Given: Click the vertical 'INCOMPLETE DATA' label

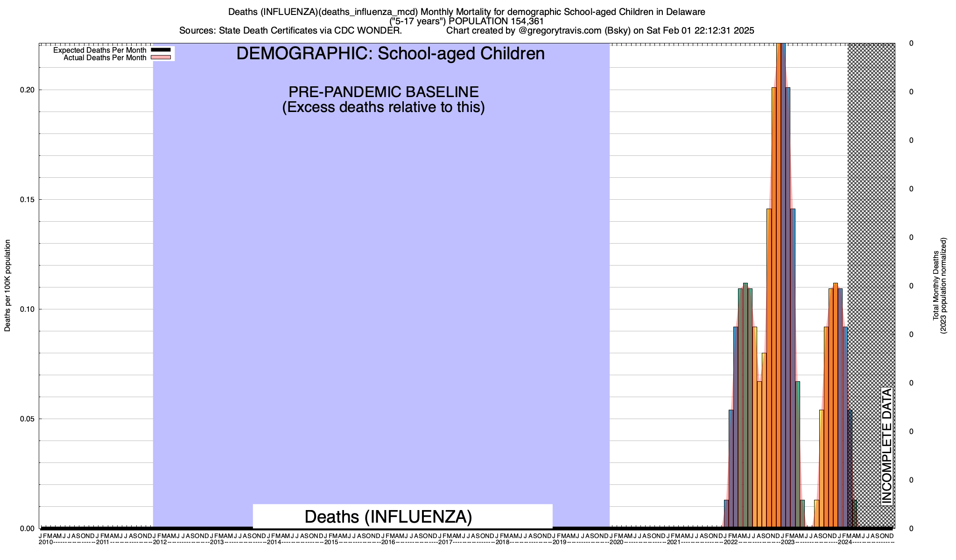Looking at the screenshot, I should click(x=886, y=446).
